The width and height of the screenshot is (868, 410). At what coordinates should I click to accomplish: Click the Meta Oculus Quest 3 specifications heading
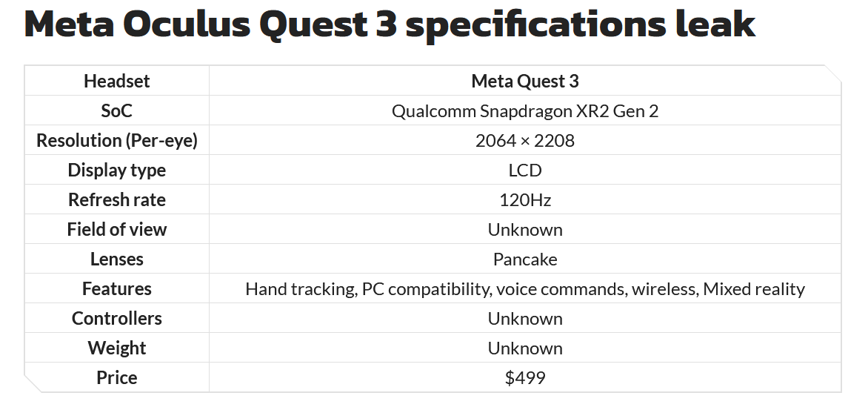[390, 23]
